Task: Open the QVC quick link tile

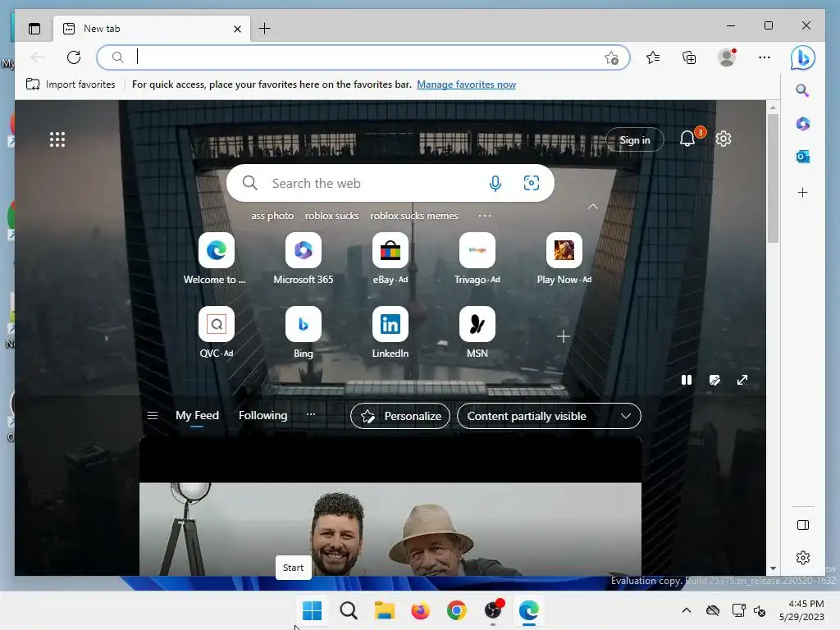Action: point(216,324)
